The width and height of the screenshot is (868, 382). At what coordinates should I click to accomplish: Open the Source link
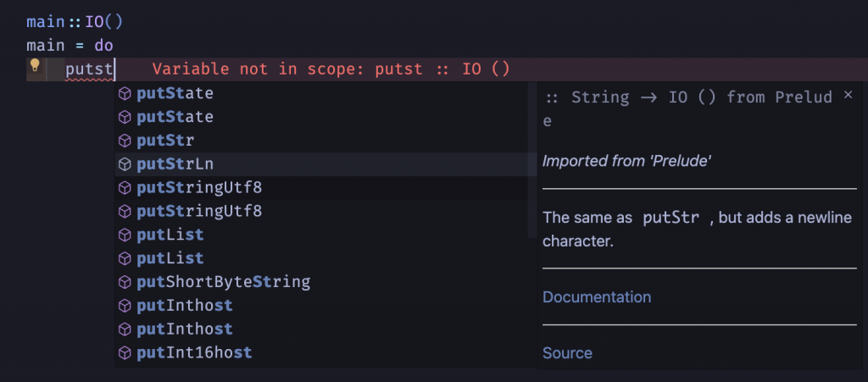pos(567,353)
